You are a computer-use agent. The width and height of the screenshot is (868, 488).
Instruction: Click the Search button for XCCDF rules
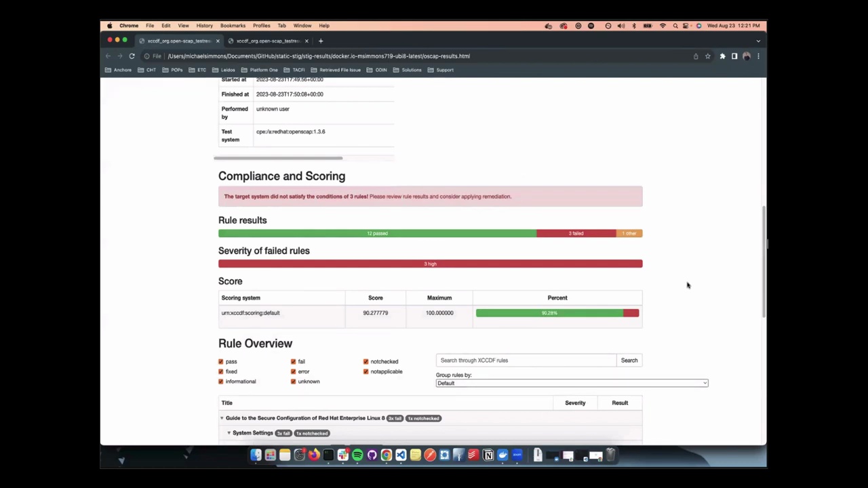point(629,361)
